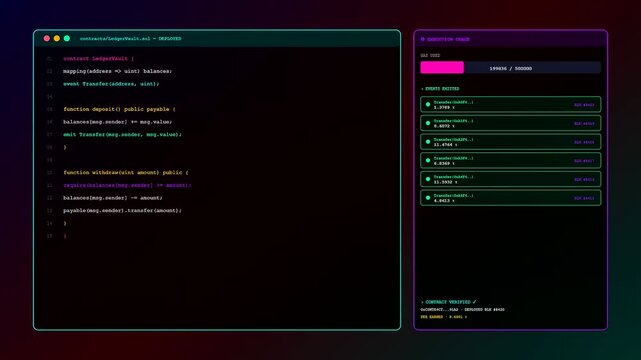Click green status dot of 6.8369 event

[428, 161]
